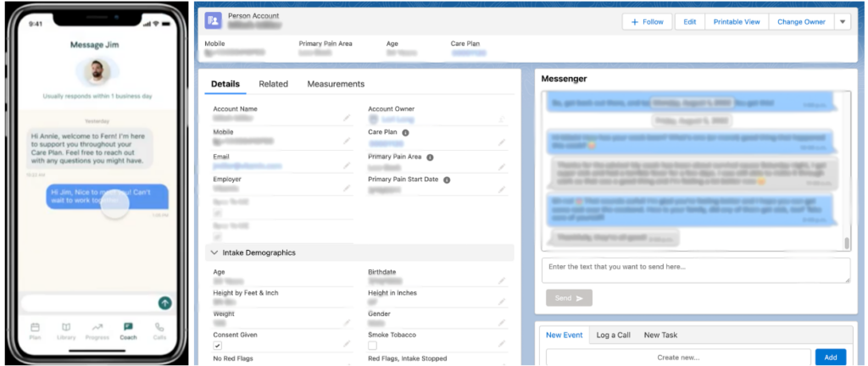Click the pencil icon beside Email

(x=347, y=165)
